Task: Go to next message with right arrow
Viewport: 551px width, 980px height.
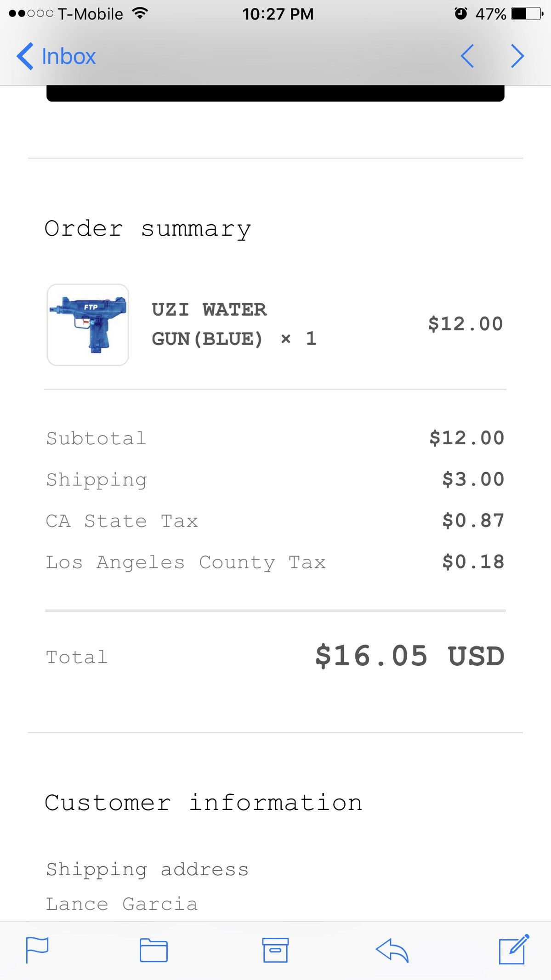Action: [517, 57]
